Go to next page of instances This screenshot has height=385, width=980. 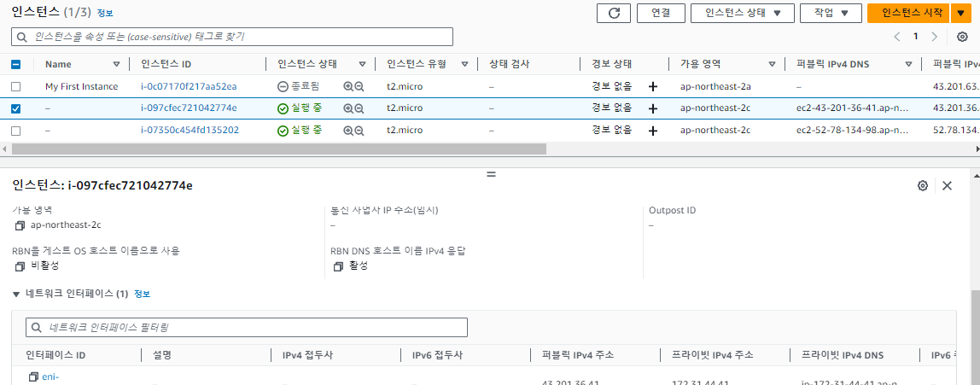[x=935, y=36]
